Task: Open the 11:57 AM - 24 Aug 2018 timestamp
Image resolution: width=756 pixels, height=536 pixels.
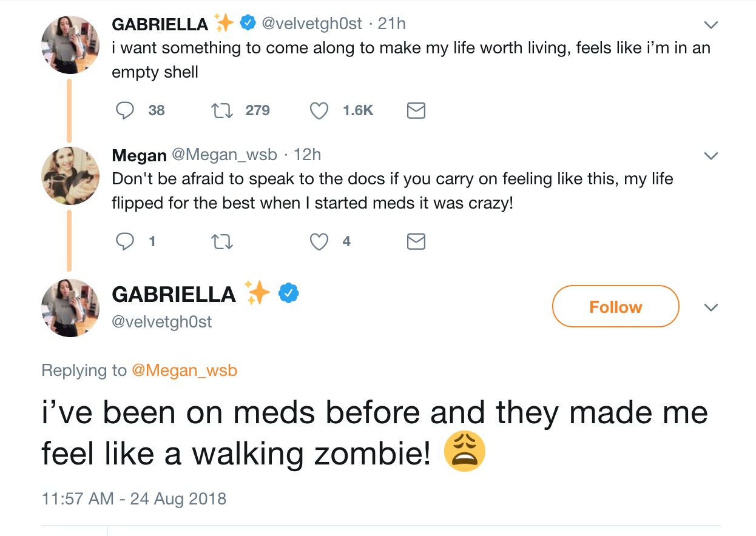Action: 133,499
